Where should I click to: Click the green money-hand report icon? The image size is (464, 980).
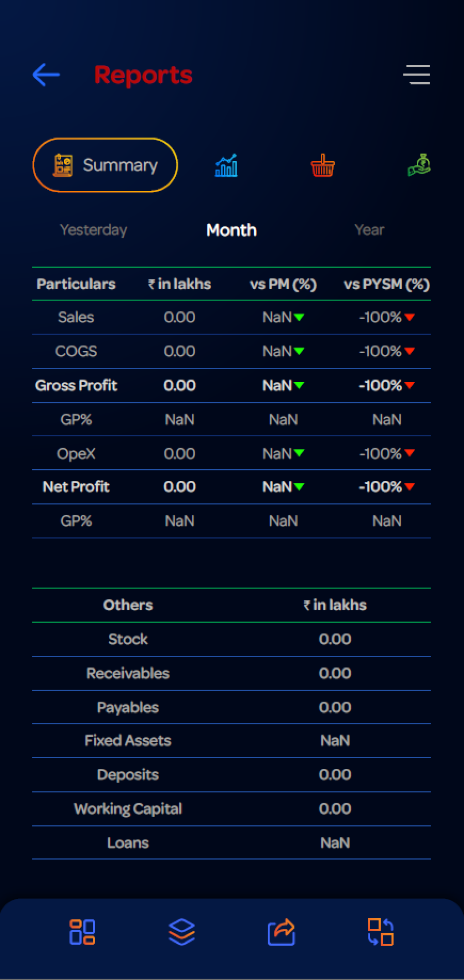(419, 165)
